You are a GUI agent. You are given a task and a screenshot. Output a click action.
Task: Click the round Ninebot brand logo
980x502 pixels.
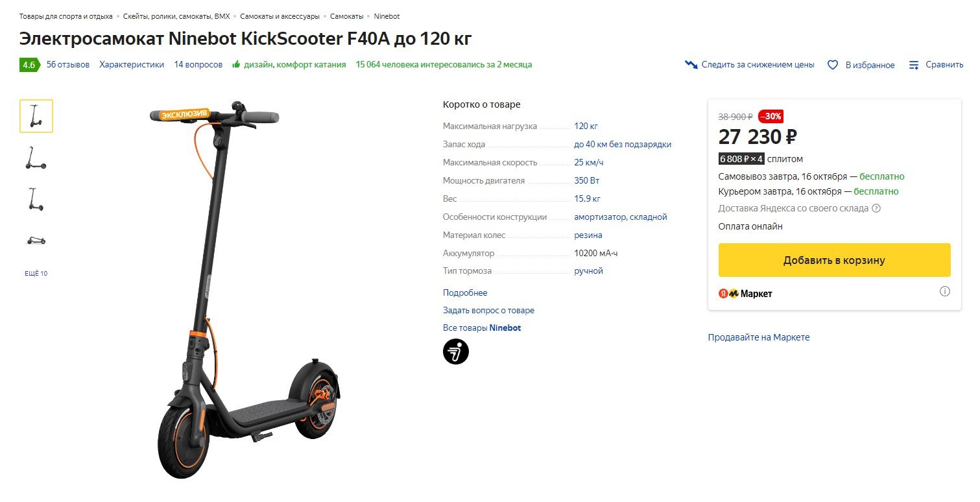(455, 352)
